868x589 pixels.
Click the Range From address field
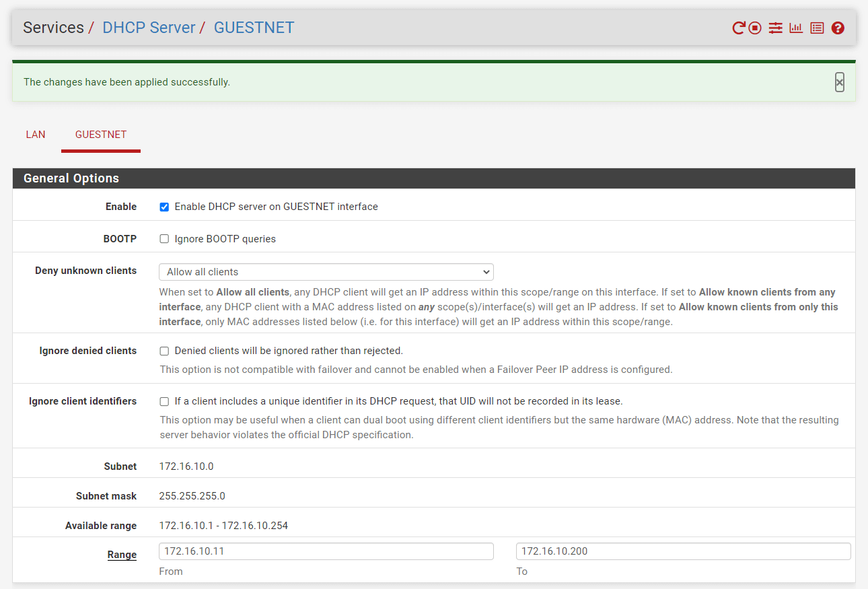326,551
